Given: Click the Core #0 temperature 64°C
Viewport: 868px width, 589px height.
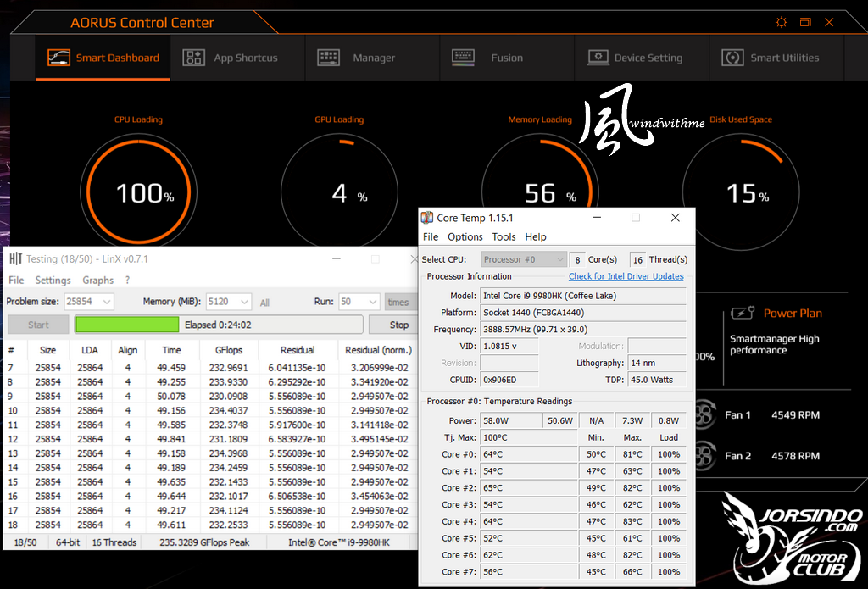Looking at the screenshot, I should point(528,454).
